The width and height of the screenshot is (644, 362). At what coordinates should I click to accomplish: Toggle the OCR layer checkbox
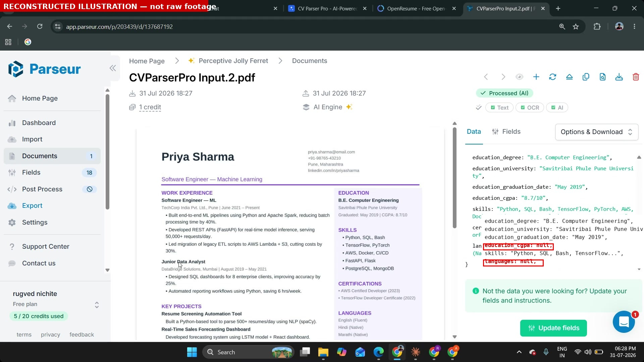(530, 108)
